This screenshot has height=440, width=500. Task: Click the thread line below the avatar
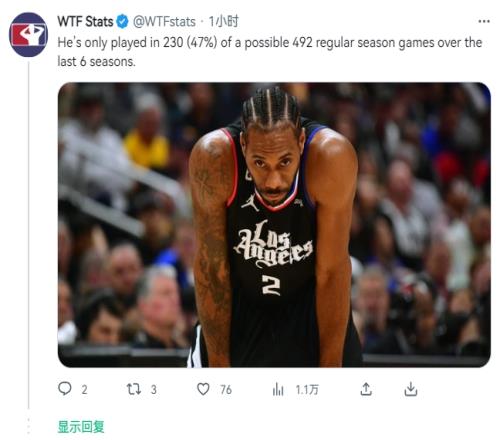pos(29,235)
